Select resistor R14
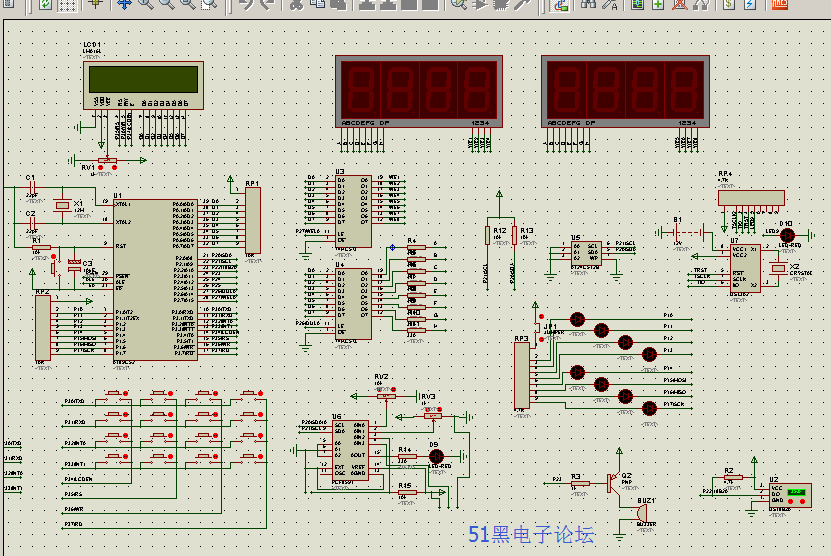This screenshot has height=556, width=831. [407, 456]
